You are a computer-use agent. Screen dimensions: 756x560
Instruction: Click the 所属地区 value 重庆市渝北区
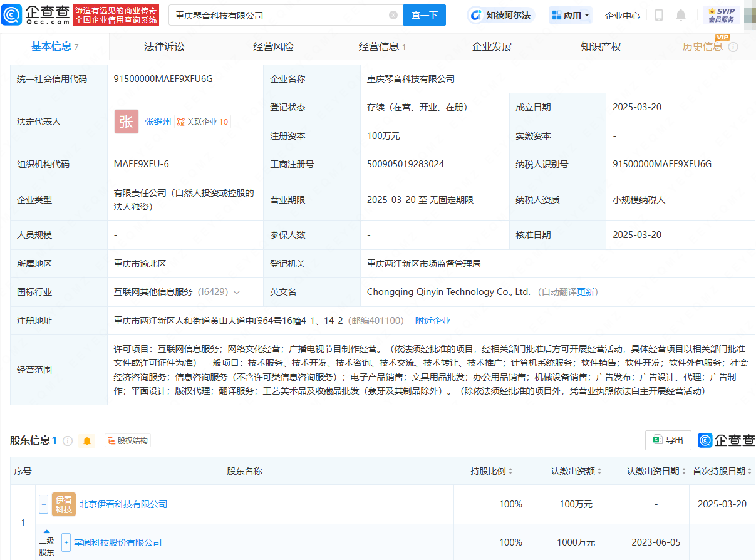140,264
